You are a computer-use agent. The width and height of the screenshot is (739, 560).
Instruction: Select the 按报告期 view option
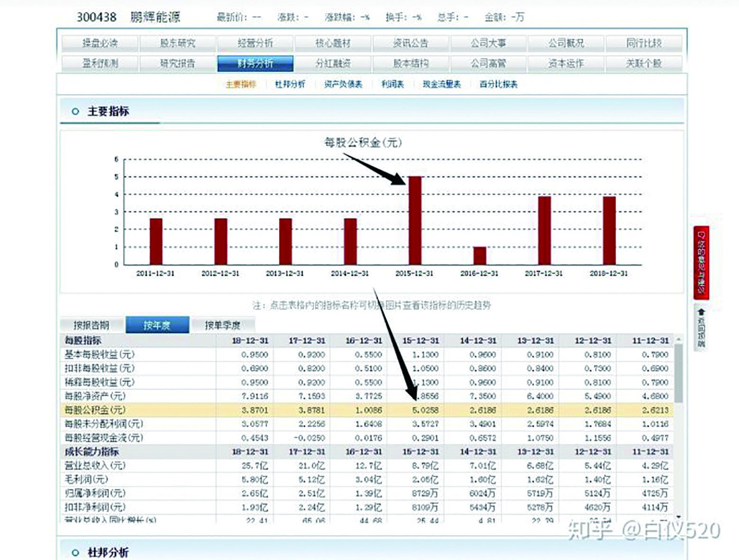tap(93, 325)
